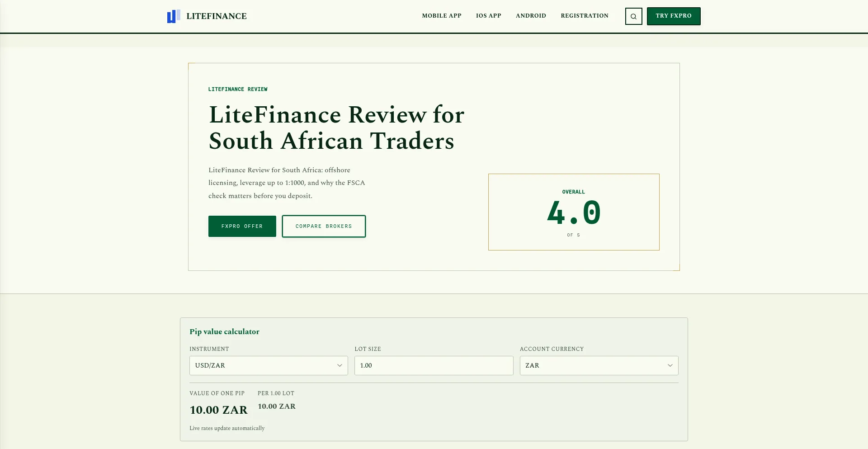868x449 pixels.
Task: Open the Mobile App menu item
Action: 442,16
